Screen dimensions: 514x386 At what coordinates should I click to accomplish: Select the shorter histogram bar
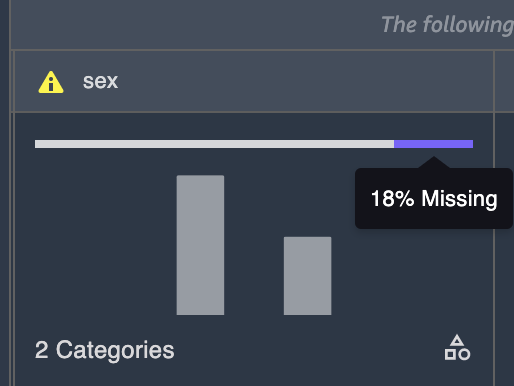click(x=307, y=276)
